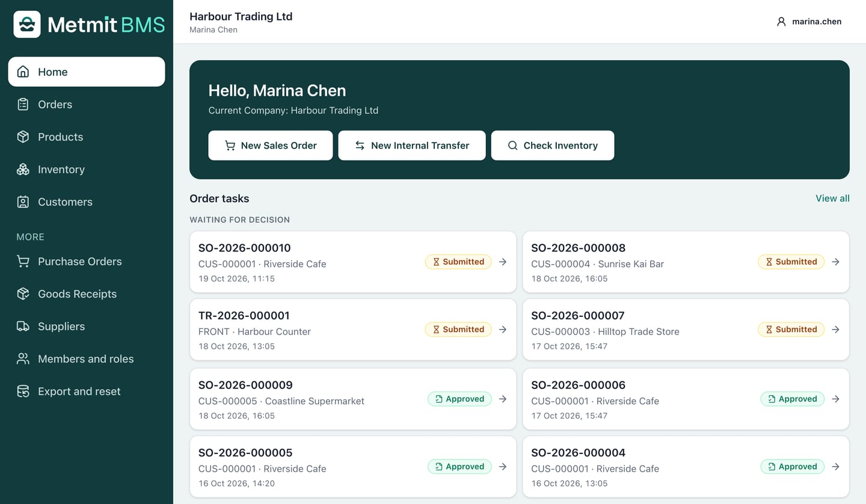Screen dimensions: 866x504
Task: Click the arrow on order SO-2026-000008
Action: [835, 262]
